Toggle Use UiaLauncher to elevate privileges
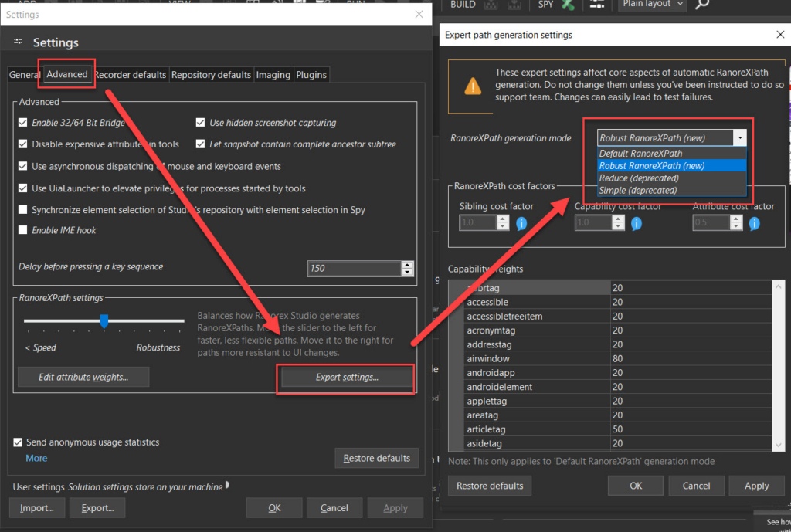 point(22,188)
